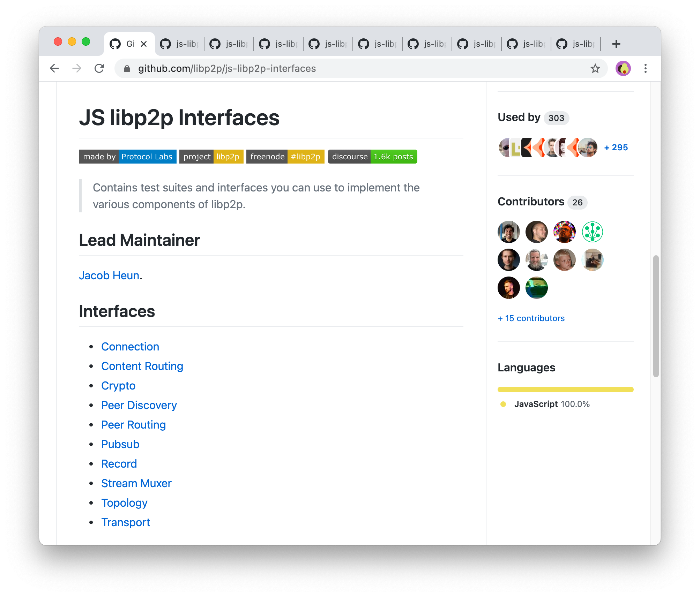Click the forward navigation arrow
The width and height of the screenshot is (700, 597).
(x=77, y=68)
